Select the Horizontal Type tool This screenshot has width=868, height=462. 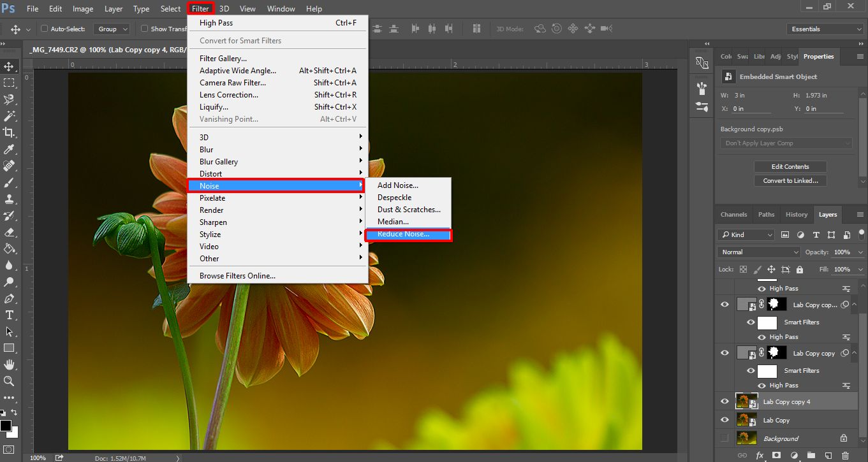[x=9, y=315]
